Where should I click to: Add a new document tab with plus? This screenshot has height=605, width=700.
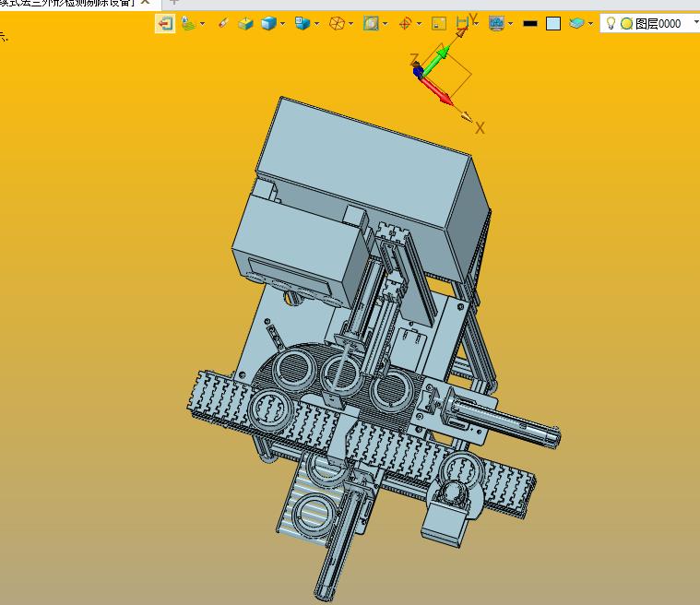tap(174, 2)
